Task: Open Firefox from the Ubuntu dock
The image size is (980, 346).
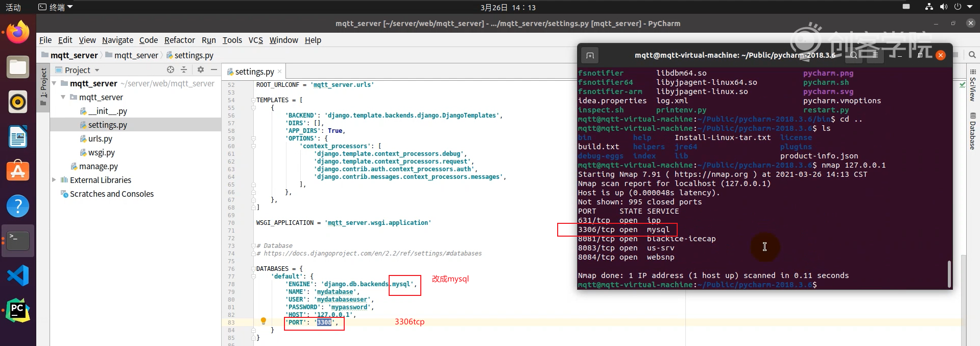Action: tap(18, 33)
